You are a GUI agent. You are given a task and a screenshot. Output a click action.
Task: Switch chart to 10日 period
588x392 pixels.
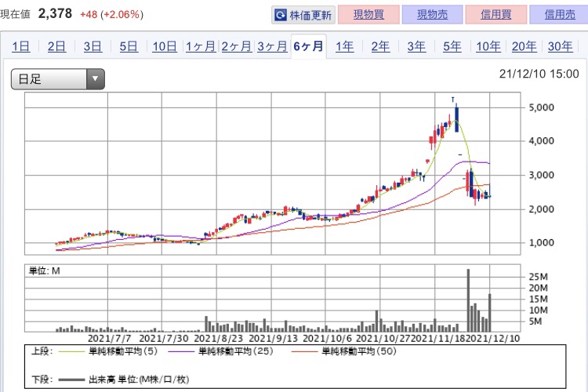165,46
